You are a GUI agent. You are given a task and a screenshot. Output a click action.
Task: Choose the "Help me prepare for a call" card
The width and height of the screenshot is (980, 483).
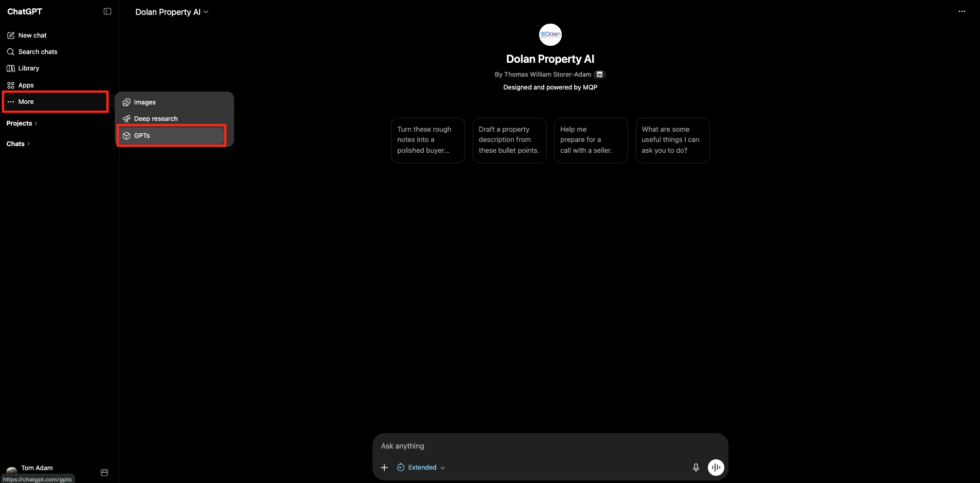click(591, 140)
